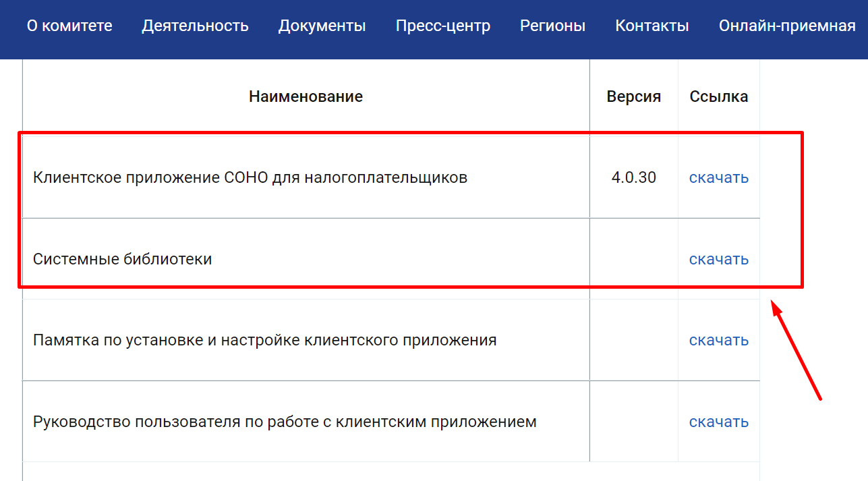Screen dimensions: 868x481
Task: Click the "Версия" column header
Action: click(633, 96)
